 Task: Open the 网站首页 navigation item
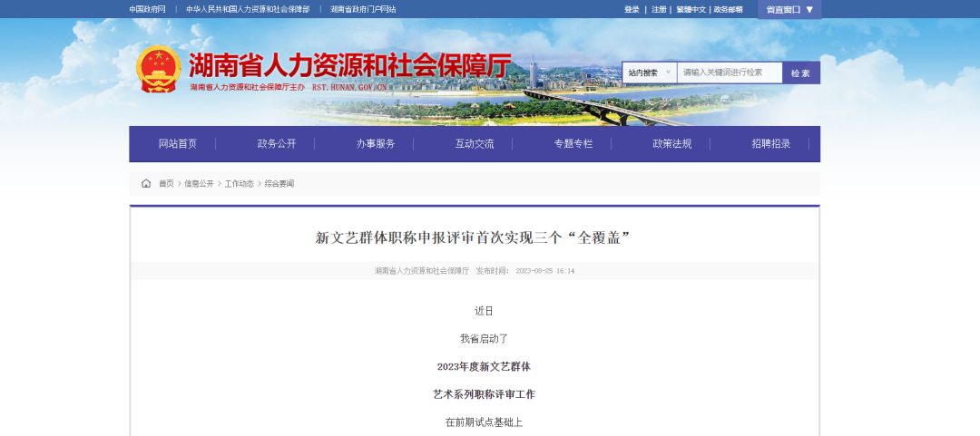pyautogui.click(x=178, y=144)
